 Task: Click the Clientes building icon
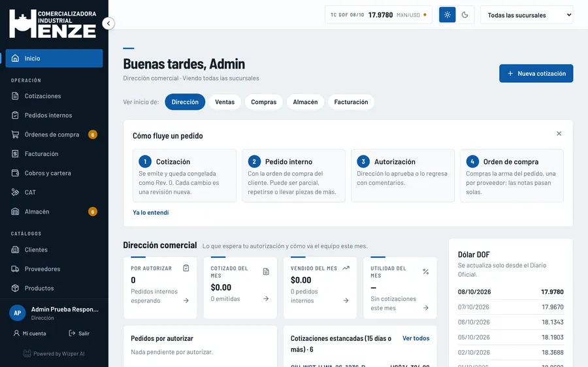click(x=15, y=249)
